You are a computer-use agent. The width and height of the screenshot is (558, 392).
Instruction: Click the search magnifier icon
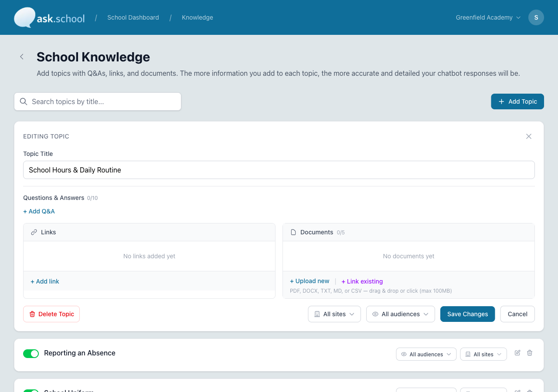coord(24,101)
